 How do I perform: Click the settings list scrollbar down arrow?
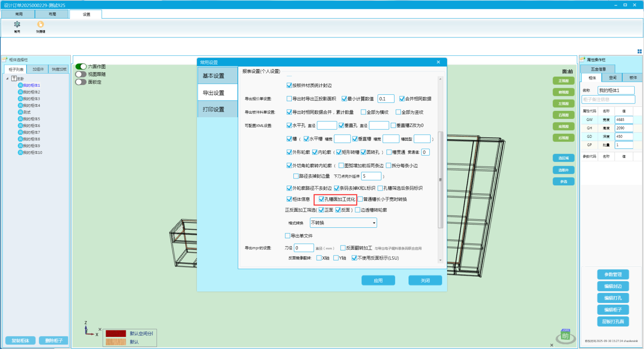pos(440,260)
